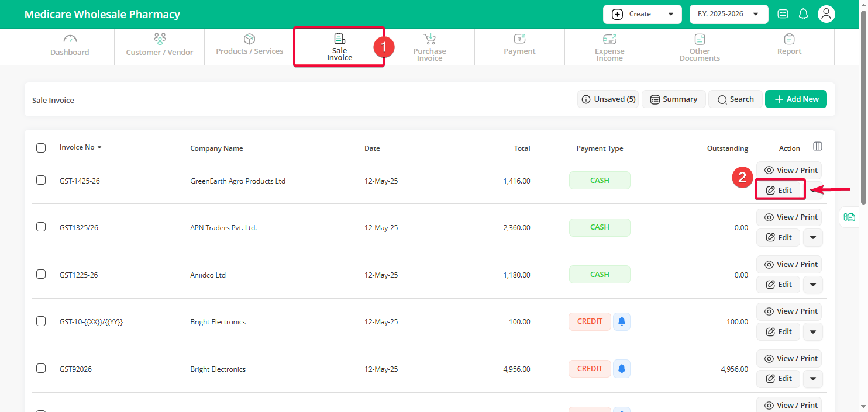Image resolution: width=868 pixels, height=412 pixels.
Task: Open the Summary view
Action: [x=674, y=99]
